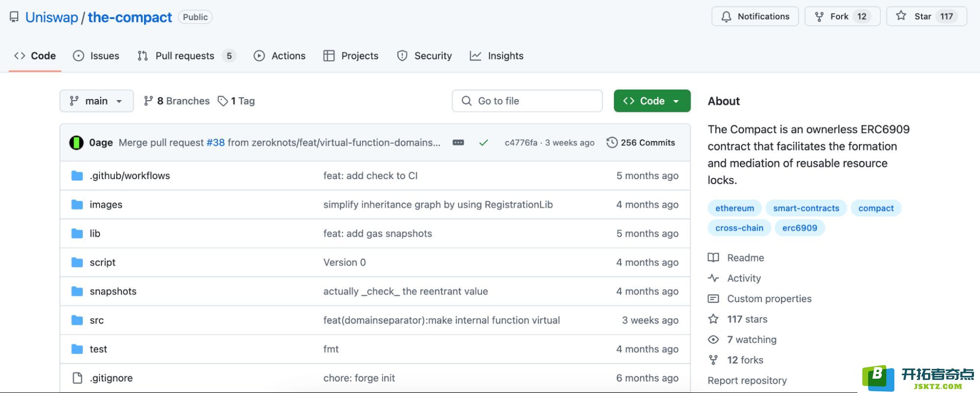Select the erc6909 topic tag
980x393 pixels.
coord(800,228)
